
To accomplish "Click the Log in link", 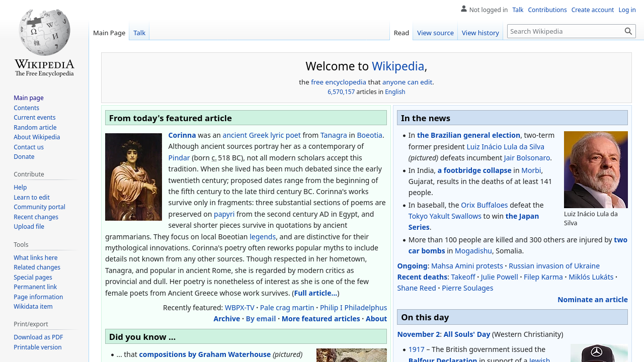I will 627,10.
